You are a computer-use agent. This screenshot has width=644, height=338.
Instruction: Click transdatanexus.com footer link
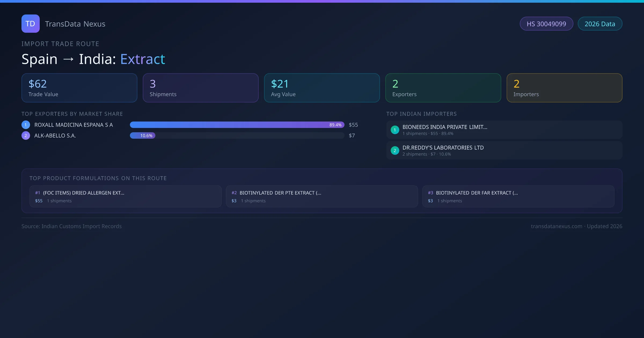557,226
